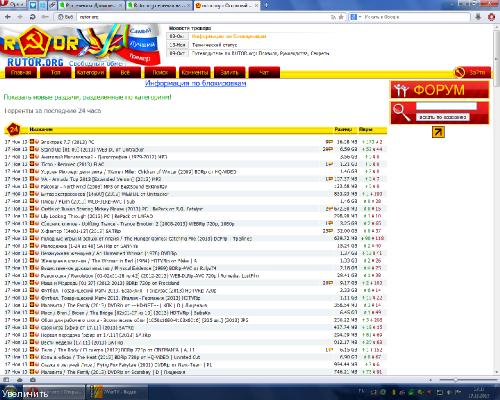Open a new tab with the plus button
This screenshot has height=400, width=500.
pyautogui.click(x=267, y=5)
